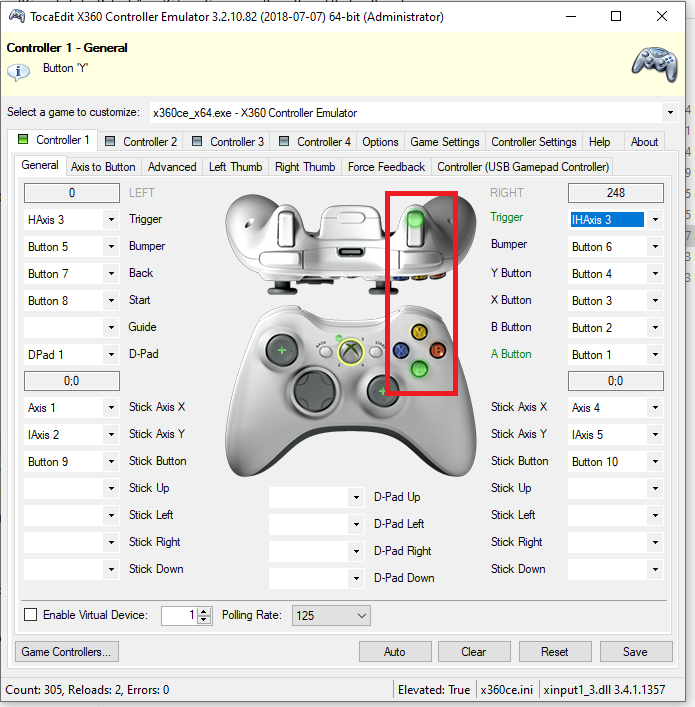This screenshot has height=707, width=695.
Task: Click the Game Controllers... button
Action: point(67,652)
